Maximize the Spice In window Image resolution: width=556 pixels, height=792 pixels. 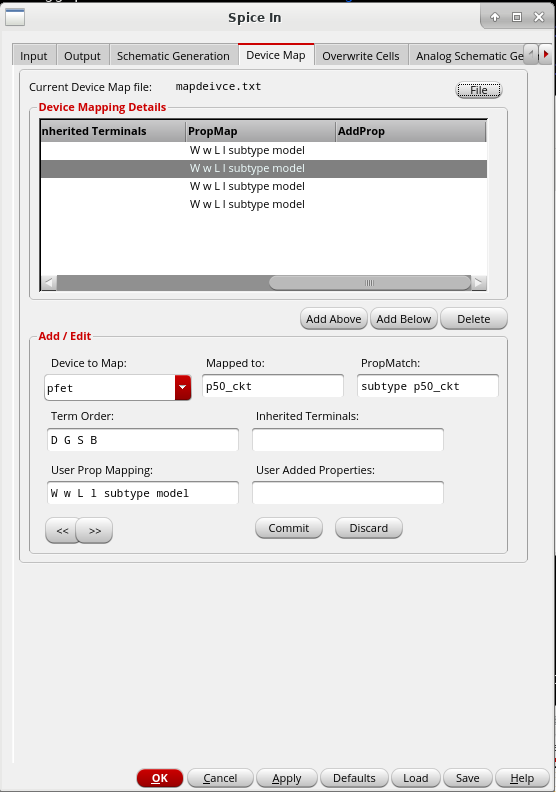pos(517,17)
